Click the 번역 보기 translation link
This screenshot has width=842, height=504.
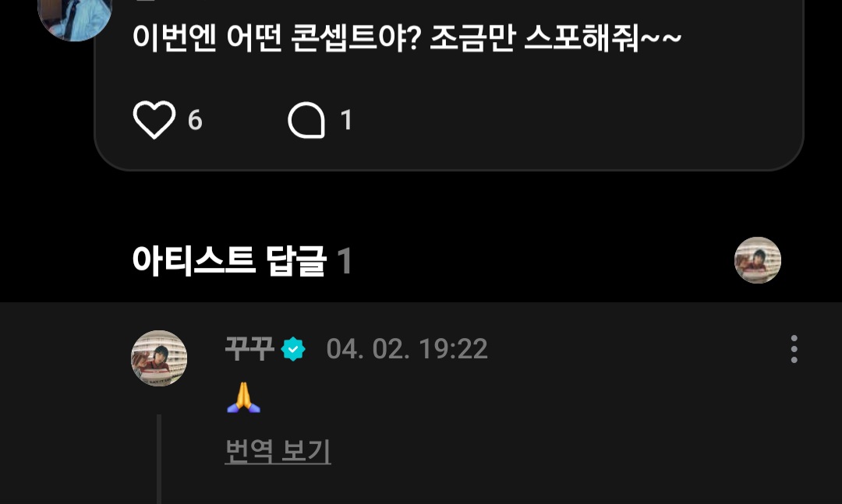tap(278, 451)
